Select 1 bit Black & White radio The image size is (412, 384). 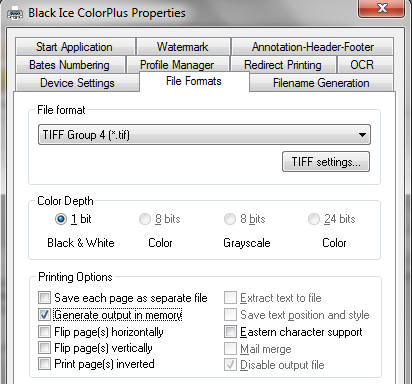click(x=61, y=219)
